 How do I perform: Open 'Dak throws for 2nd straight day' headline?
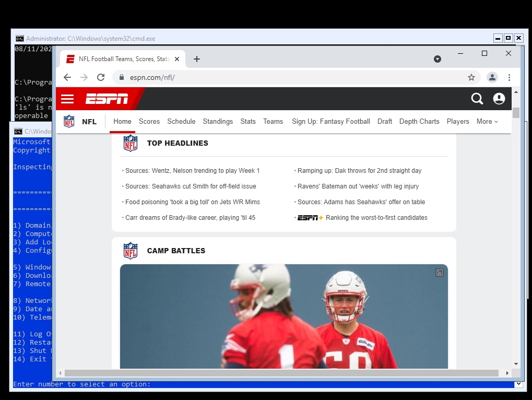359,171
